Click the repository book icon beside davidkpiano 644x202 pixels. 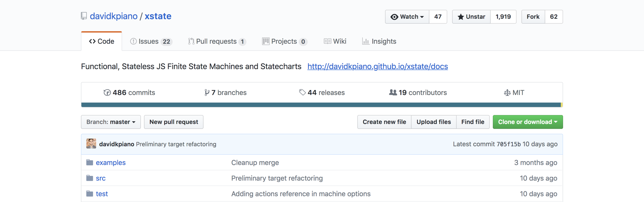tap(84, 16)
